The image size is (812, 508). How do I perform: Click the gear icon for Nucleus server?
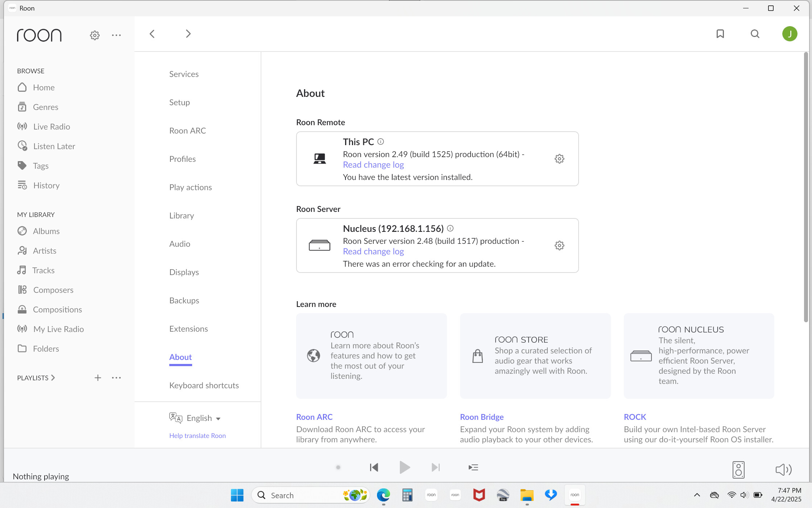point(559,245)
